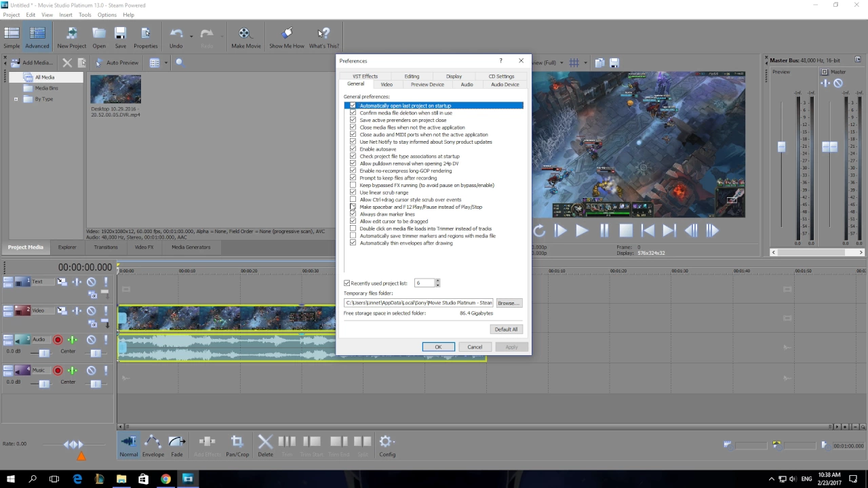This screenshot has height=488, width=868.
Task: Toggle the Enable autosave checkbox
Action: point(353,149)
